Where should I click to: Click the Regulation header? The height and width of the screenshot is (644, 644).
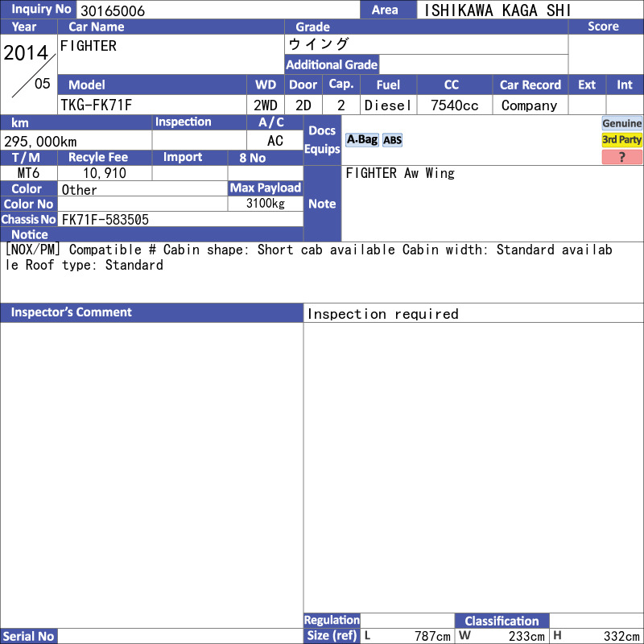pos(332,620)
